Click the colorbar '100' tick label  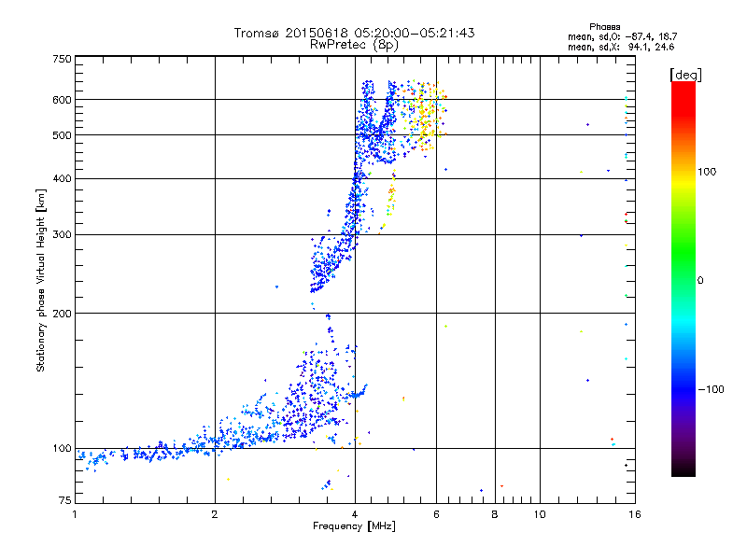pos(707,172)
